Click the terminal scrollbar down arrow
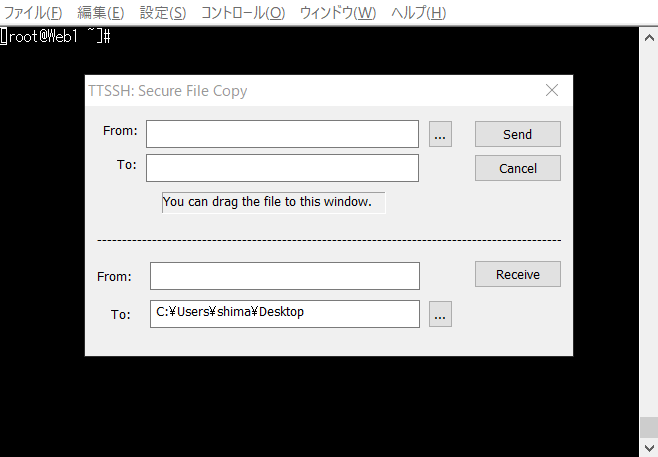 (x=649, y=447)
